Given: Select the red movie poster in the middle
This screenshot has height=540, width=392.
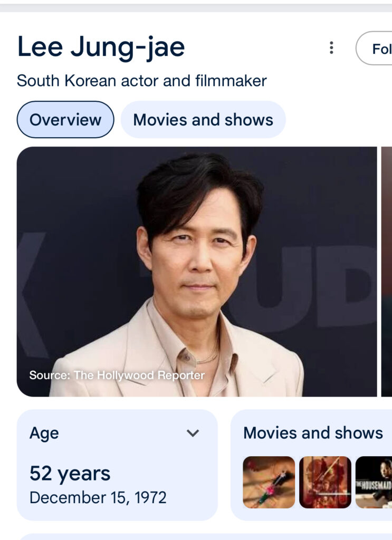Looking at the screenshot, I should pyautogui.click(x=325, y=482).
